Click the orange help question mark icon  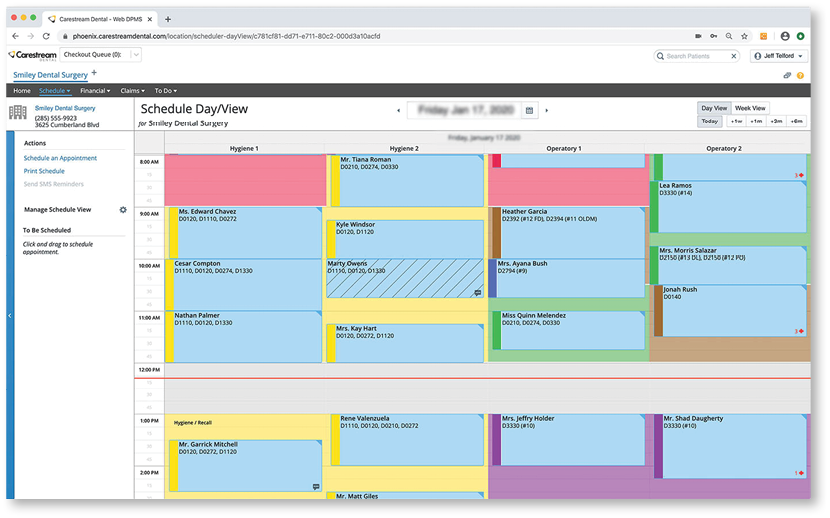pos(800,75)
